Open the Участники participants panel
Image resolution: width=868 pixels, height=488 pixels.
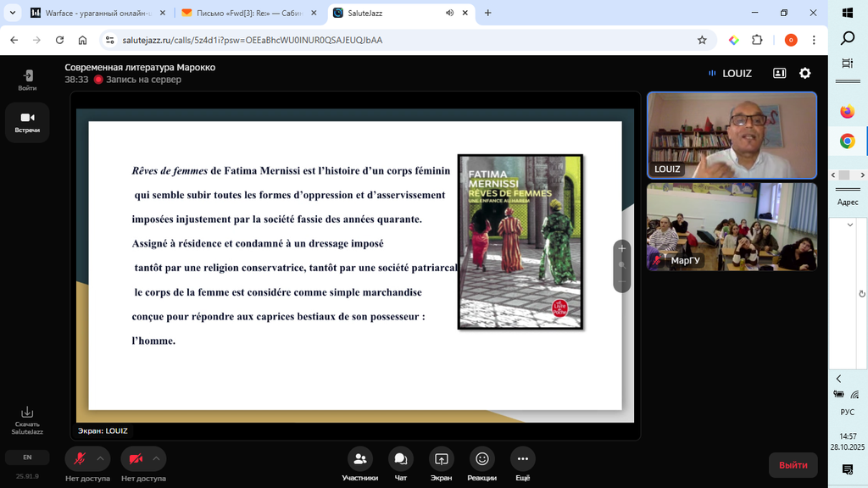[359, 459]
